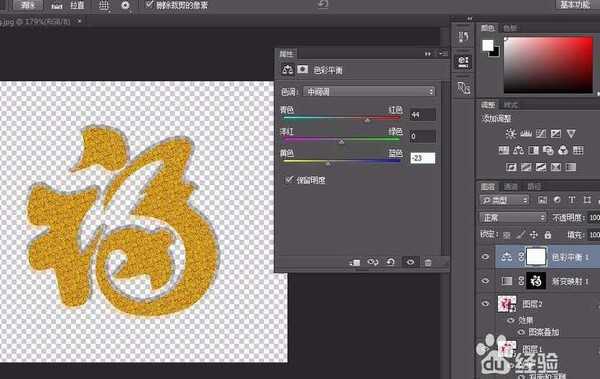This screenshot has width=600, height=379.
Task: Delete adjustment layer using trash icon in Properties
Action: pos(428,262)
